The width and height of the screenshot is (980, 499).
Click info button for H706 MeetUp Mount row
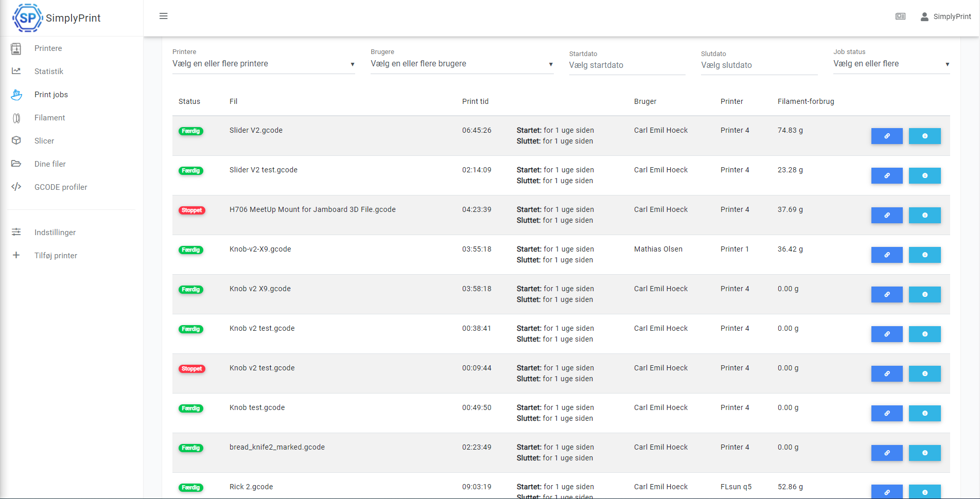(924, 216)
